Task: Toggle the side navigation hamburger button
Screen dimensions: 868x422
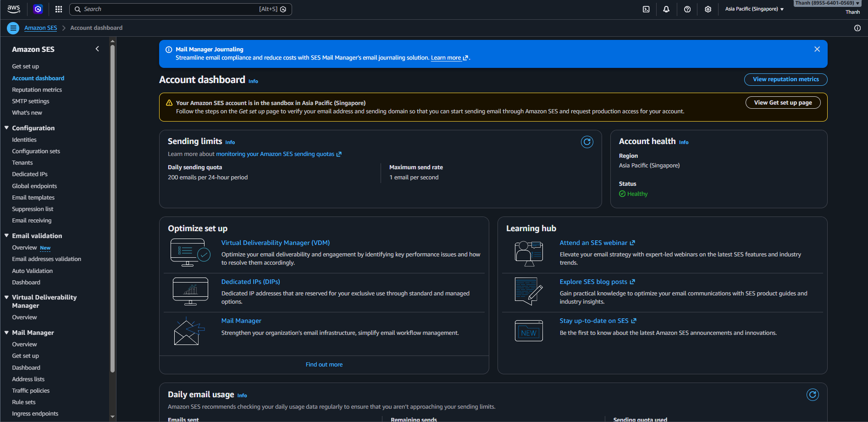Action: coord(13,28)
